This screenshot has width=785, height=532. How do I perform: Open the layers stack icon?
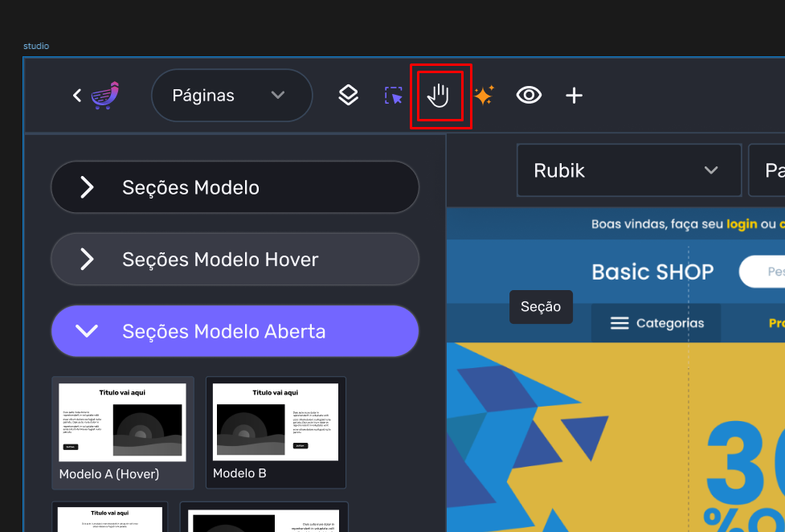tap(348, 96)
